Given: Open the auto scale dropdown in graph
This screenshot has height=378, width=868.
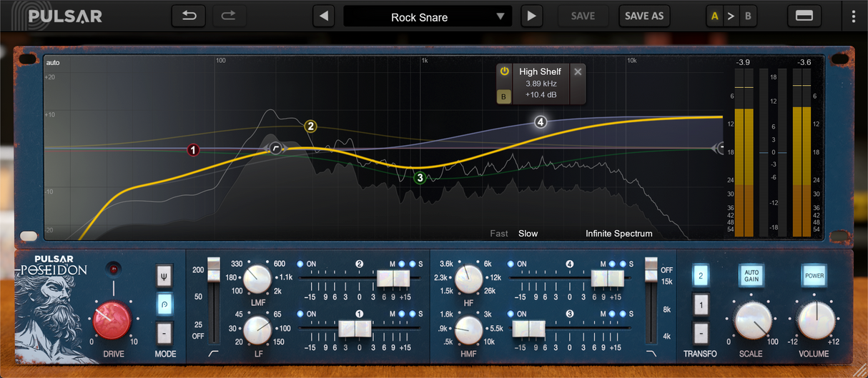Looking at the screenshot, I should 53,63.
